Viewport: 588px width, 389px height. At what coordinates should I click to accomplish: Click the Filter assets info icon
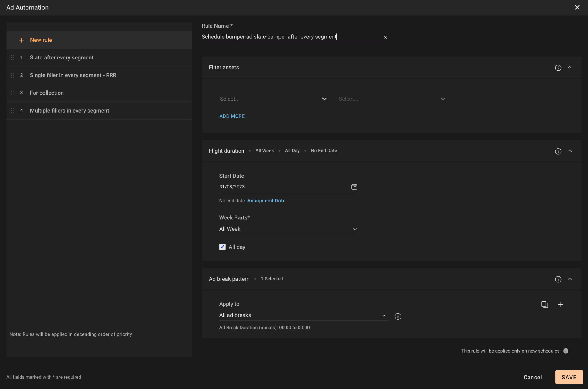click(x=558, y=68)
